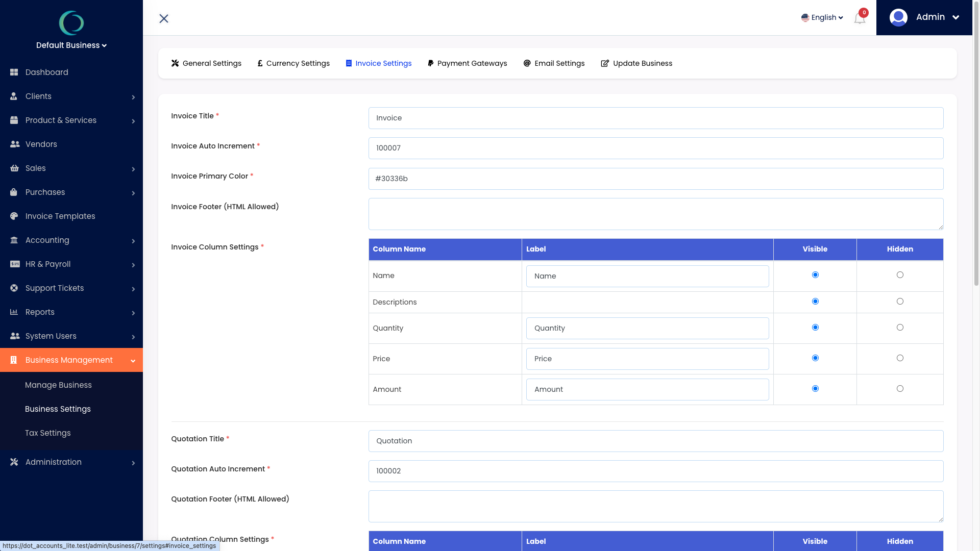Select the Support Tickets icon
The image size is (980, 551).
pyautogui.click(x=15, y=288)
